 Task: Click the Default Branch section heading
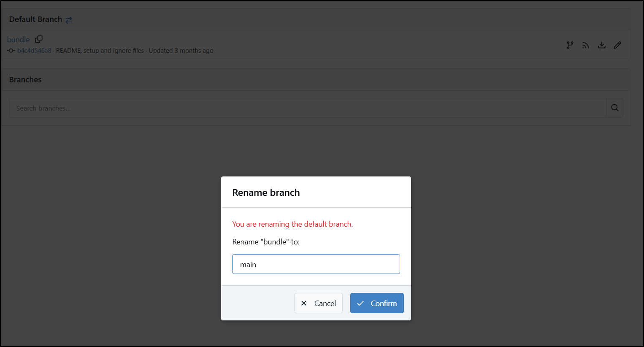tap(36, 19)
